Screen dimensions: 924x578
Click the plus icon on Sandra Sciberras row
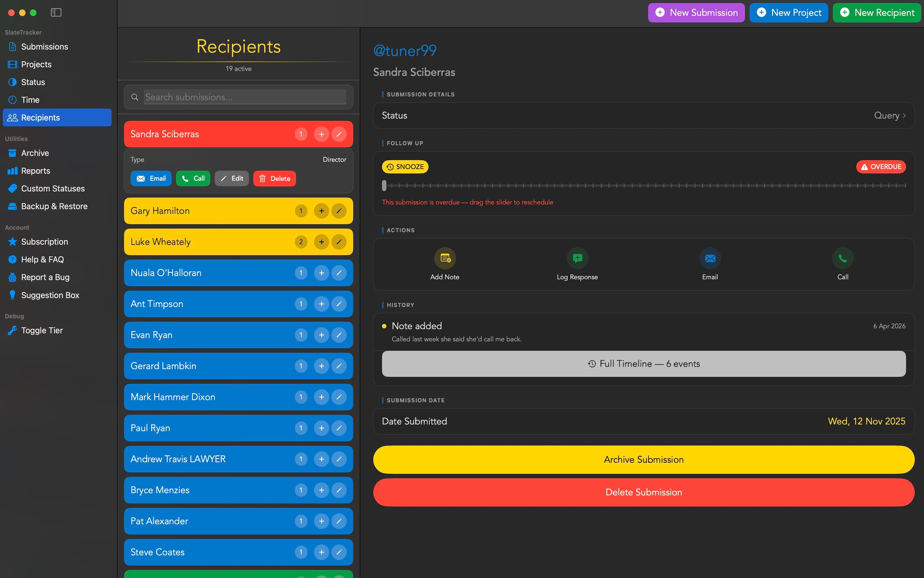pos(321,134)
